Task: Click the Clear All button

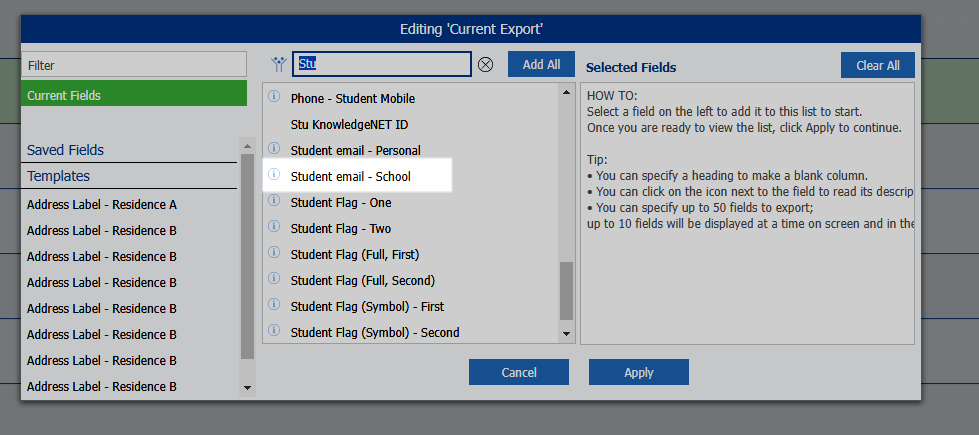Action: tap(878, 65)
